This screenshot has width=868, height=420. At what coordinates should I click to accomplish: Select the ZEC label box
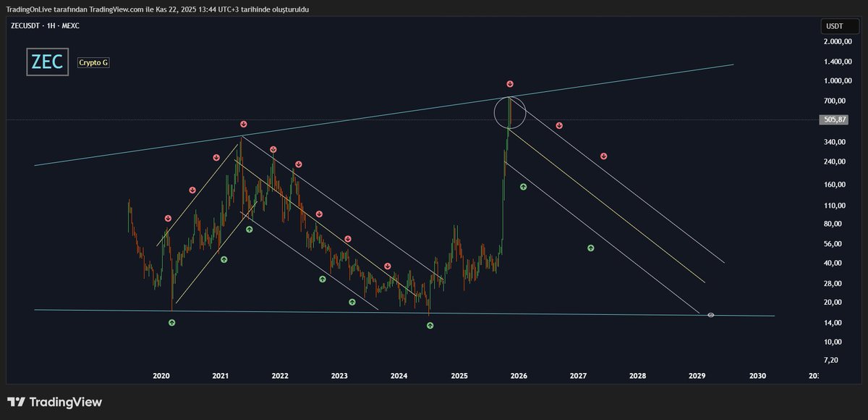[47, 62]
